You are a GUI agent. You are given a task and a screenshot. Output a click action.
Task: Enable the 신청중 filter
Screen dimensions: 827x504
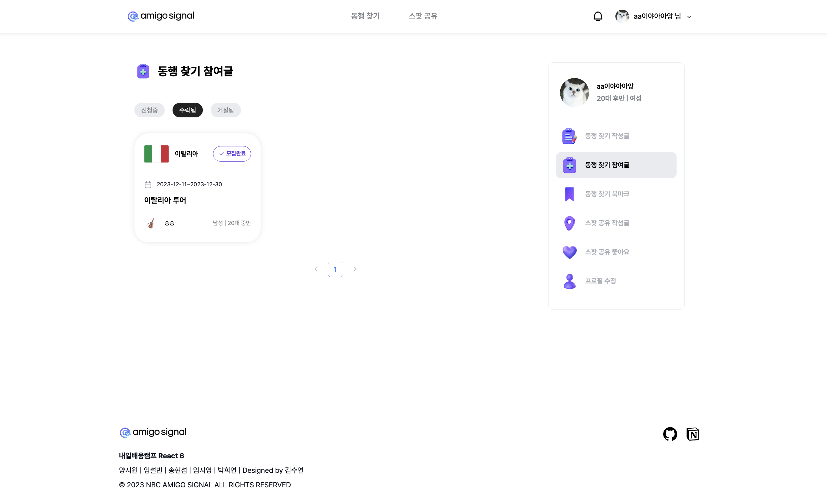click(x=149, y=110)
